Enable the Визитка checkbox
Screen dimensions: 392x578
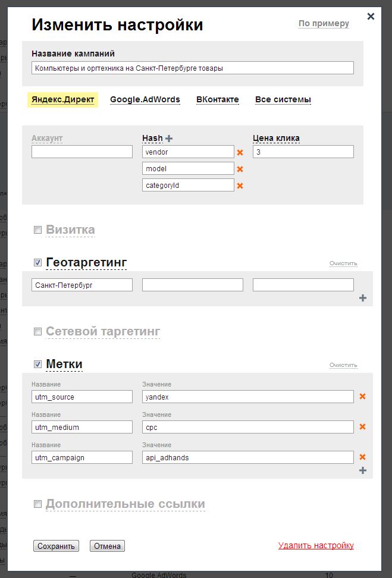coord(37,230)
